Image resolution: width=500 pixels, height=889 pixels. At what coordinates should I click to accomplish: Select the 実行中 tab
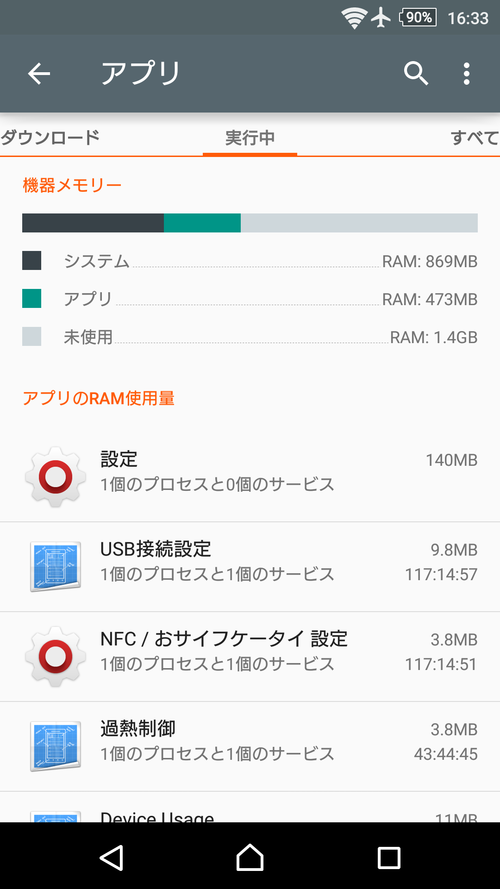pyautogui.click(x=250, y=138)
